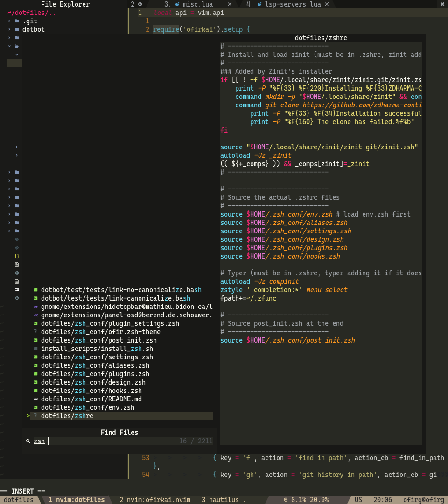Click preview line 'autoload -Uz compinit'

(x=259, y=281)
